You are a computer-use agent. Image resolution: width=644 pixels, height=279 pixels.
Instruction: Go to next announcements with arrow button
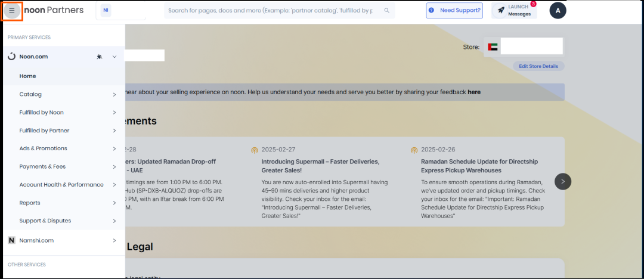click(x=563, y=181)
